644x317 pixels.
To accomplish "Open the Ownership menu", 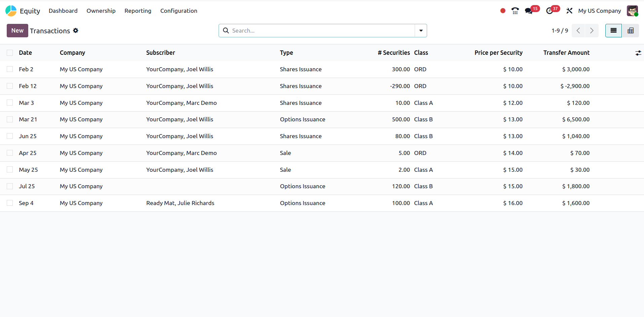I will point(101,11).
